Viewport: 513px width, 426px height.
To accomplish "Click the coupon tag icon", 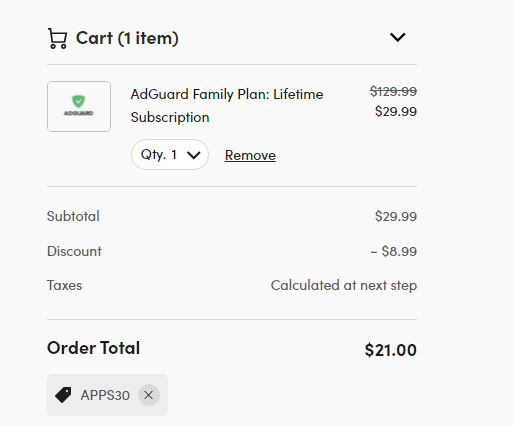I will [x=63, y=395].
